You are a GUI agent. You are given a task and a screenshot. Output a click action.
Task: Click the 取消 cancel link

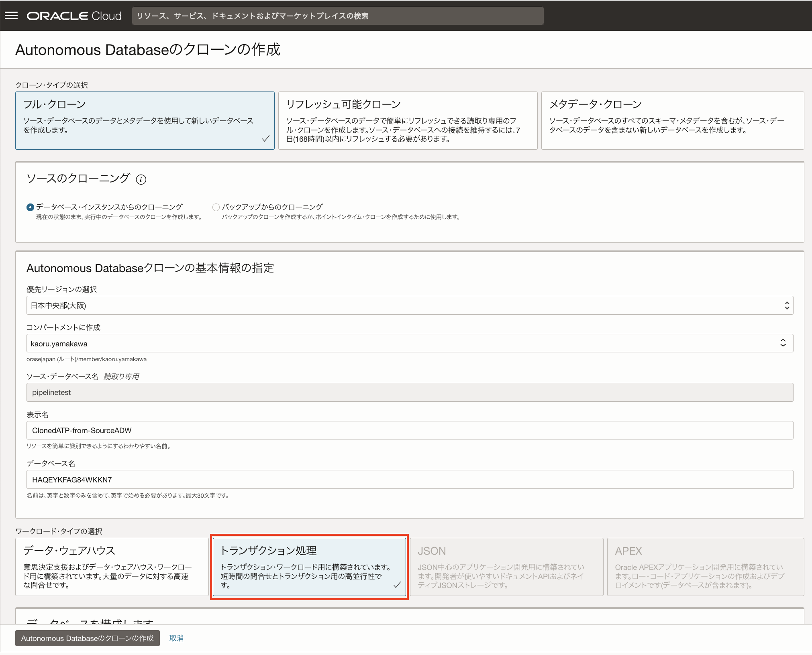(x=176, y=638)
